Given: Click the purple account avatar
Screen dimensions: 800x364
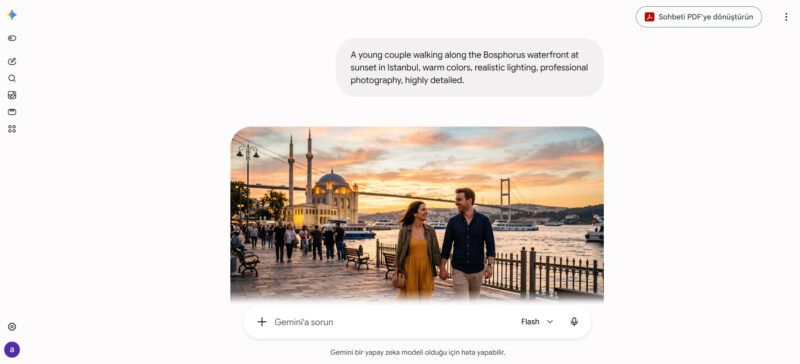Looking at the screenshot, I should click(x=12, y=350).
